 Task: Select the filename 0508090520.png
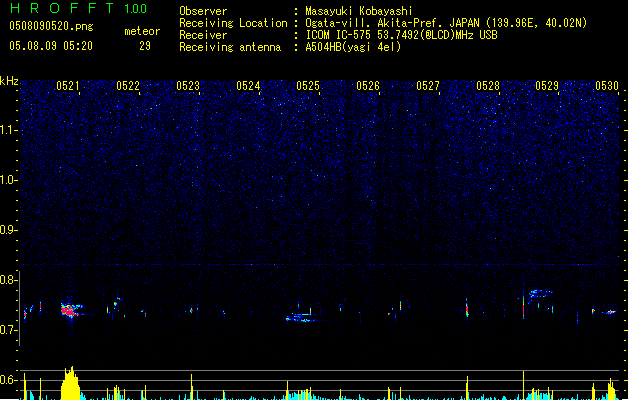[x=51, y=26]
